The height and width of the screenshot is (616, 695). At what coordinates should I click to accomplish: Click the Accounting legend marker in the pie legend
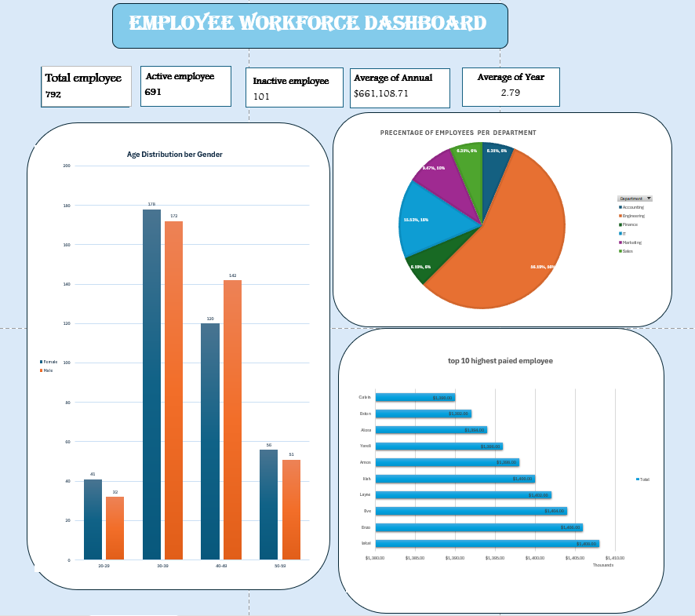click(620, 207)
